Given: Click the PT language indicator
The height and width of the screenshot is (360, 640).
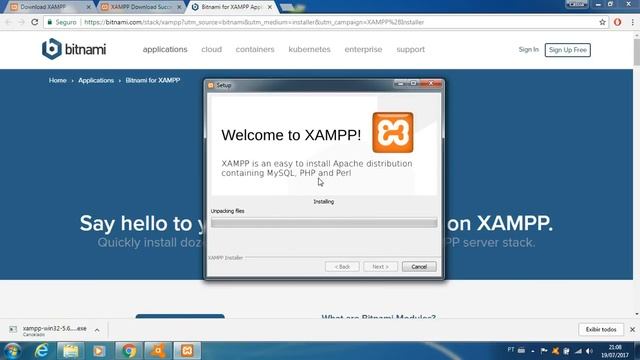Looking at the screenshot, I should [x=511, y=350].
